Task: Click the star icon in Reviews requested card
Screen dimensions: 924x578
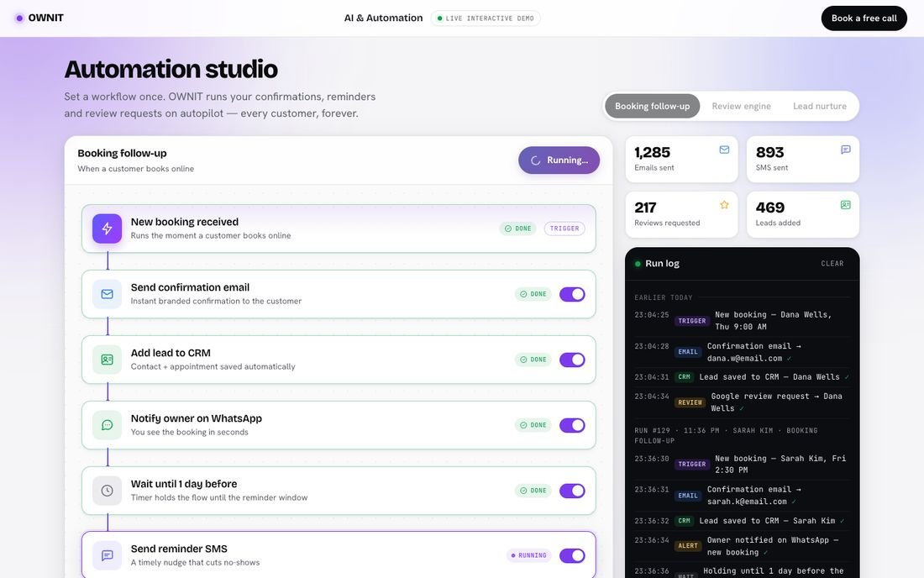Action: click(724, 205)
